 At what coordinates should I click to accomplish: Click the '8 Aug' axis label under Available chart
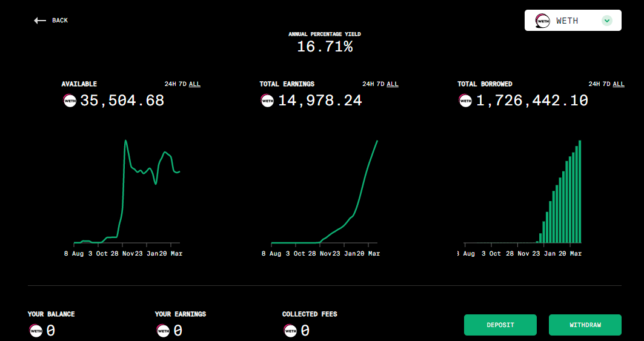(74, 254)
